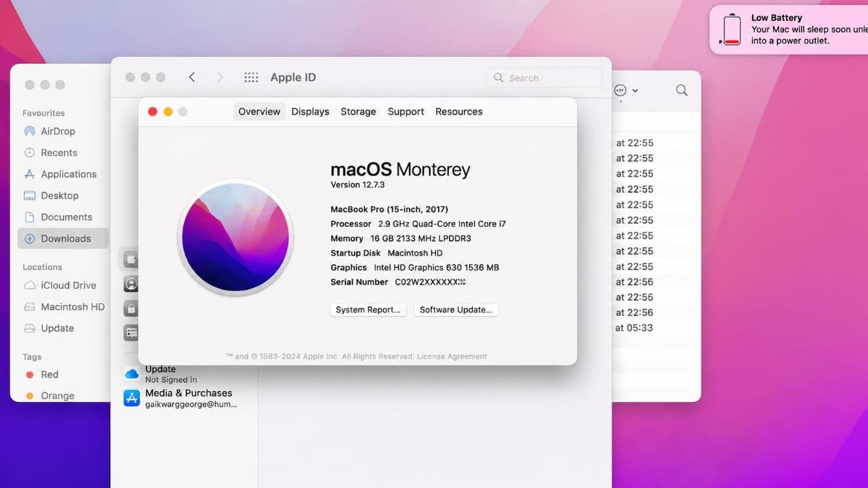The height and width of the screenshot is (488, 868).
Task: Select the Overview tab
Action: 259,112
